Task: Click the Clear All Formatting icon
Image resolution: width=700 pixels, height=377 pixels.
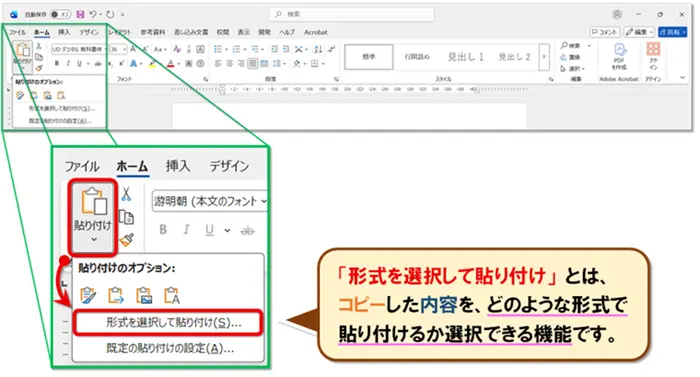Action: [x=177, y=49]
